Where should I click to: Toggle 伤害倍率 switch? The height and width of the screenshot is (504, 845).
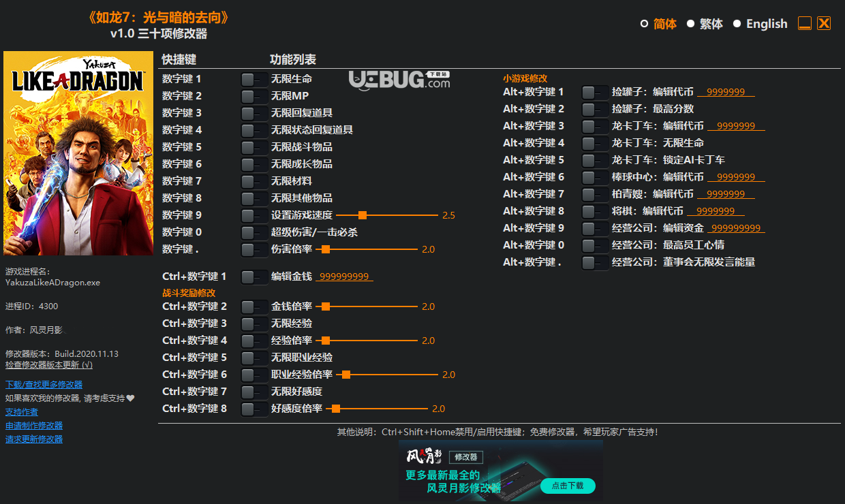click(254, 249)
